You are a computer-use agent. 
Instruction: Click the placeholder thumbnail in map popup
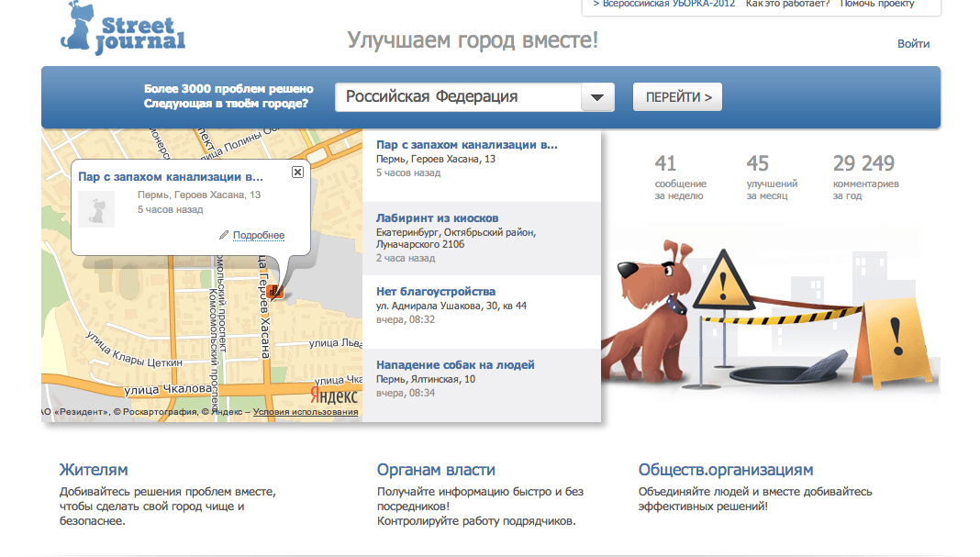(96, 209)
